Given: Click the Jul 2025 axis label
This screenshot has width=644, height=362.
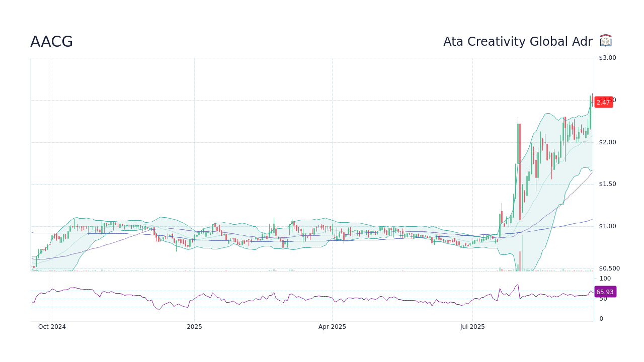Looking at the screenshot, I should (472, 327).
